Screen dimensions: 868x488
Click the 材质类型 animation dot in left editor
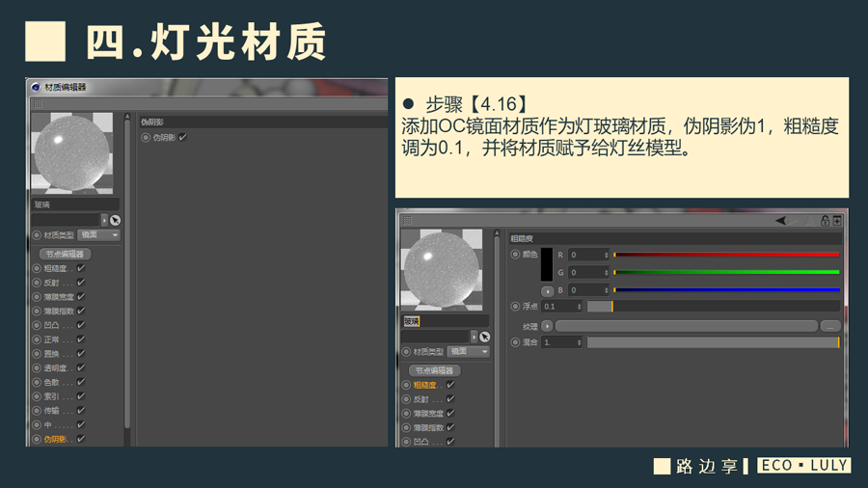(37, 235)
